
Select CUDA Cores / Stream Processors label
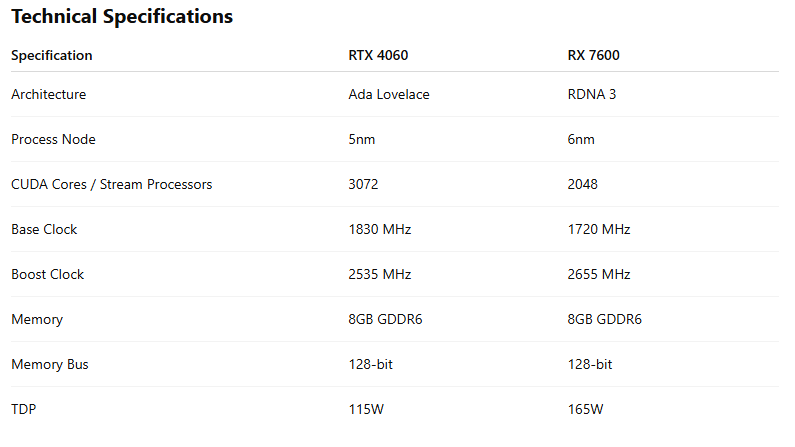112,184
